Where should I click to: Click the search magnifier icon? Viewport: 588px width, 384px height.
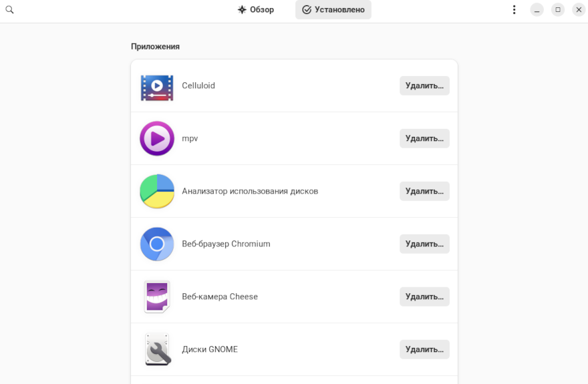10,10
